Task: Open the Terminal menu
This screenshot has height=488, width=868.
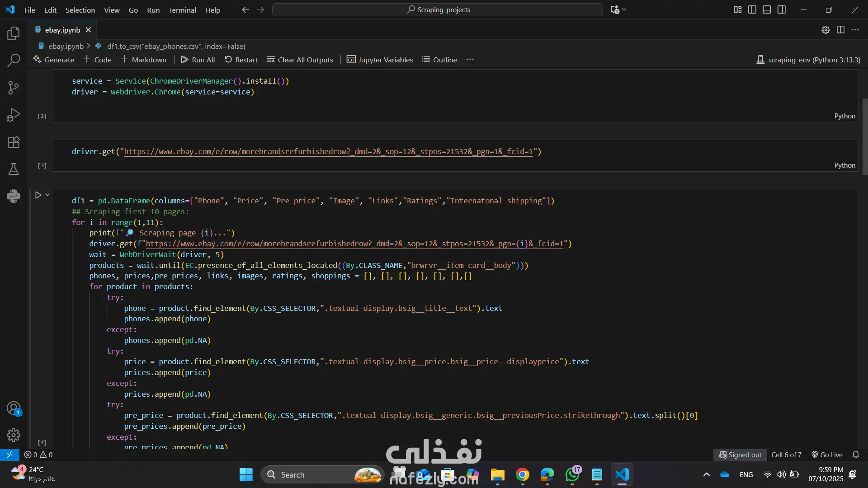Action: (x=182, y=10)
